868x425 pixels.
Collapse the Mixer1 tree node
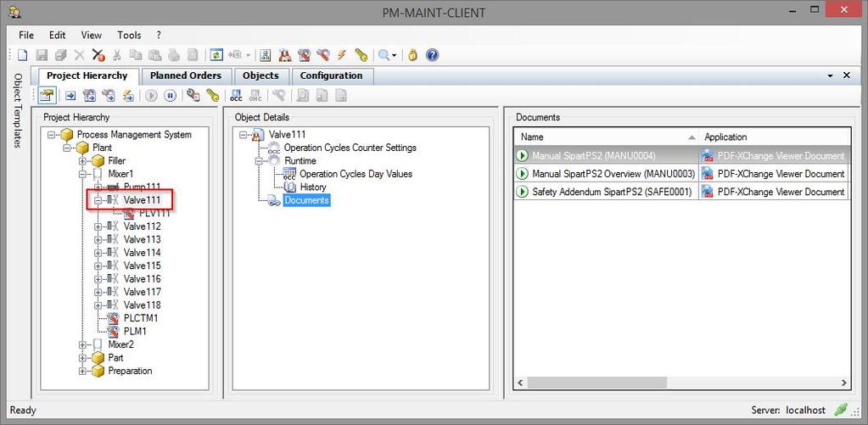[x=83, y=174]
